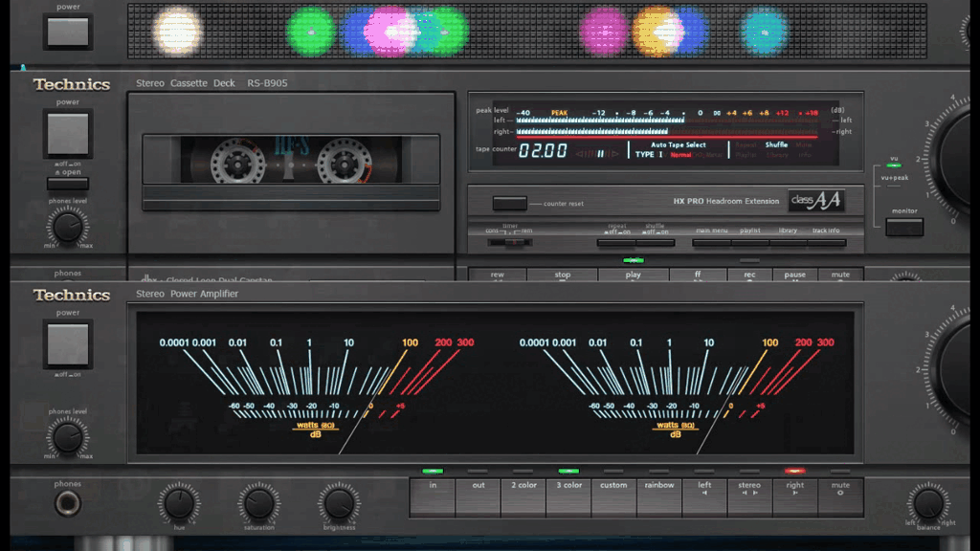980x551 pixels.
Task: Click the brightness knob
Action: coord(339,503)
